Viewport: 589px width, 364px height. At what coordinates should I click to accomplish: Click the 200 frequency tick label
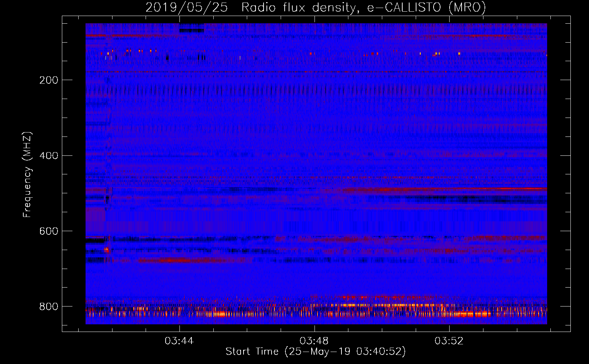pyautogui.click(x=49, y=80)
